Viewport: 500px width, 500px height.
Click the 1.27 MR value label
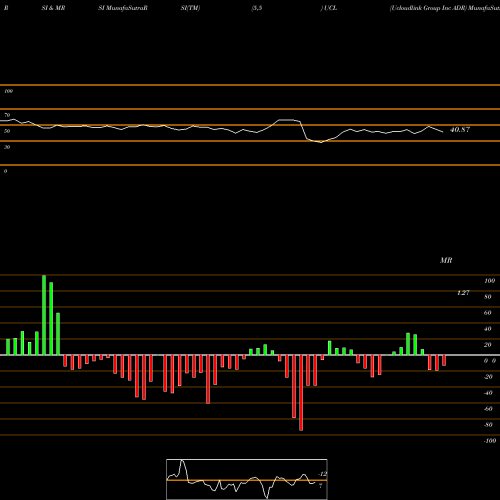(x=463, y=293)
